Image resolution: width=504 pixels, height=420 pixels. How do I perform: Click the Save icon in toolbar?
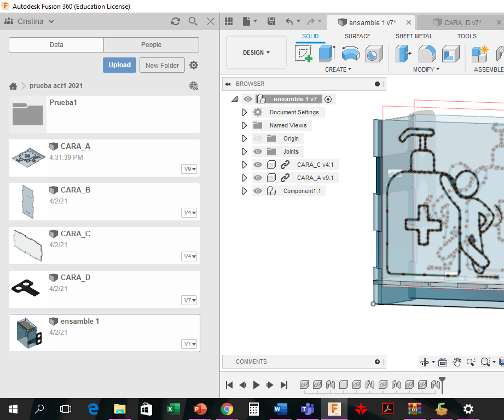[x=271, y=21]
